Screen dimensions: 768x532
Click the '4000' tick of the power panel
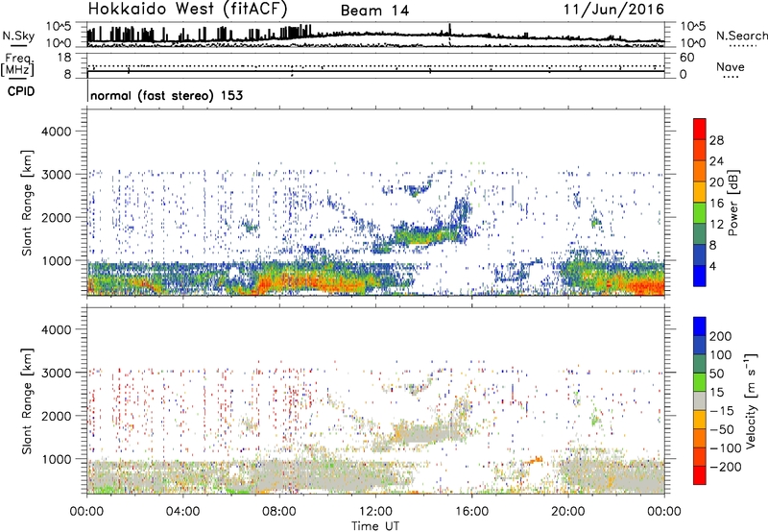pyautogui.click(x=56, y=132)
